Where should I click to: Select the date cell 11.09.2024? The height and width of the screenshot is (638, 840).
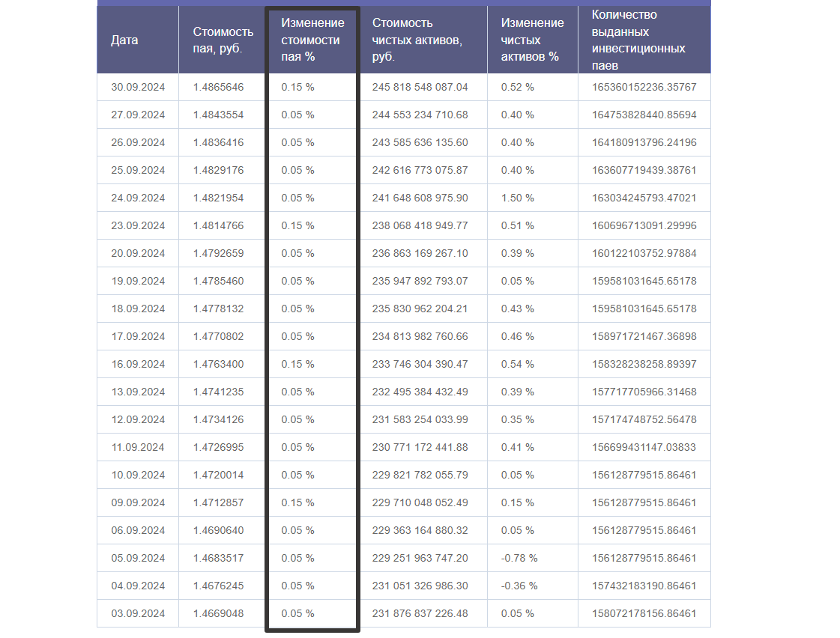point(138,447)
